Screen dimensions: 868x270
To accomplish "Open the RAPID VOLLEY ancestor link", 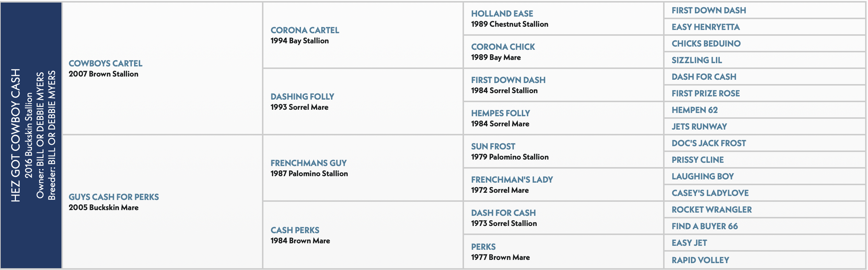I will (700, 260).
